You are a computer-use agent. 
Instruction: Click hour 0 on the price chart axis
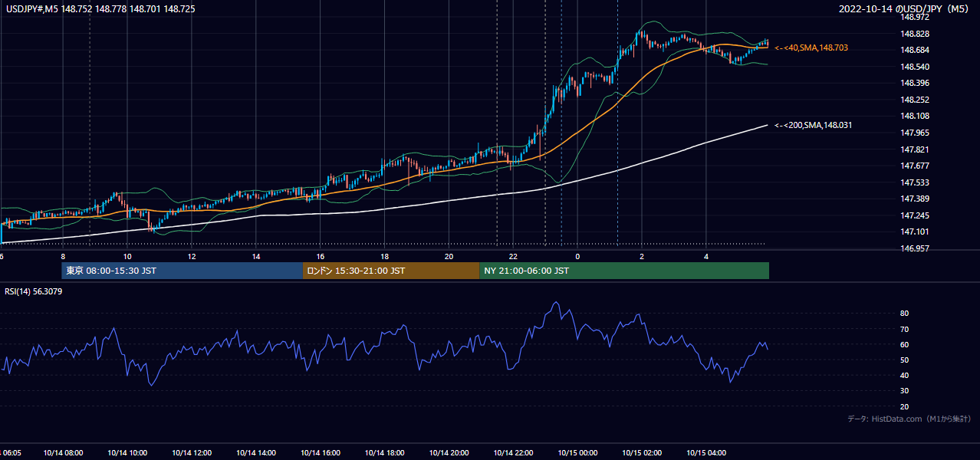pos(577,257)
